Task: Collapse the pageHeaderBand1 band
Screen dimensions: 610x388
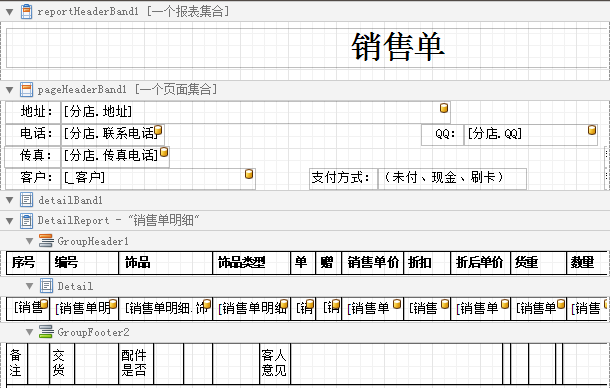Action: click(10, 90)
